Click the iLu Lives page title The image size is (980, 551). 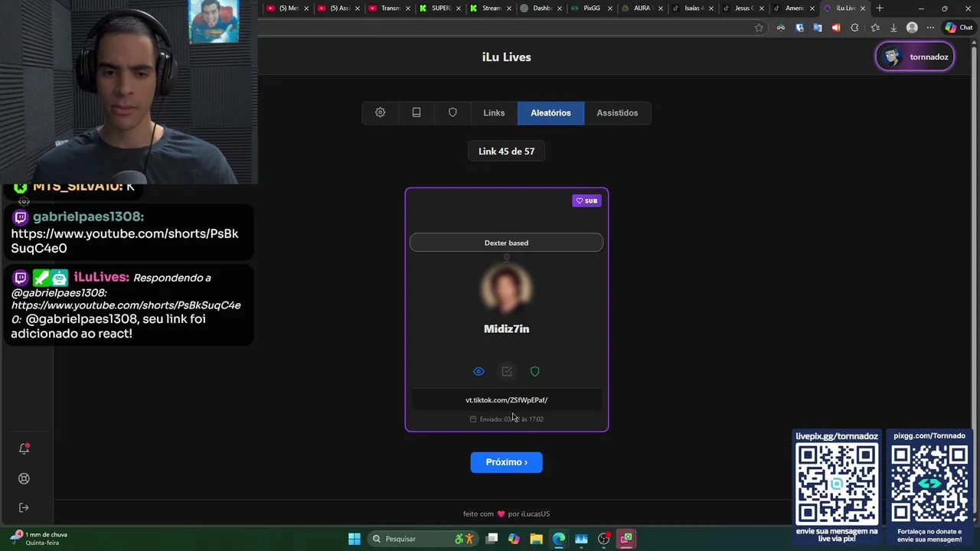[x=506, y=57]
